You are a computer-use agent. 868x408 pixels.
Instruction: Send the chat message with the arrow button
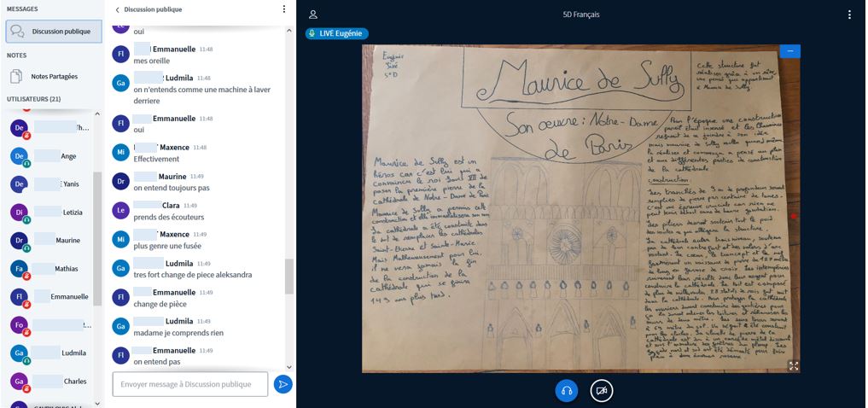tap(283, 384)
